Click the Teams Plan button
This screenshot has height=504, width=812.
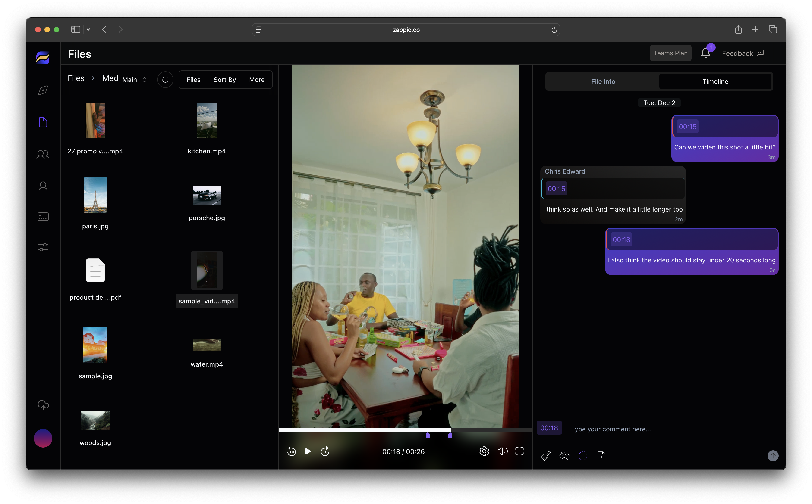pyautogui.click(x=670, y=53)
